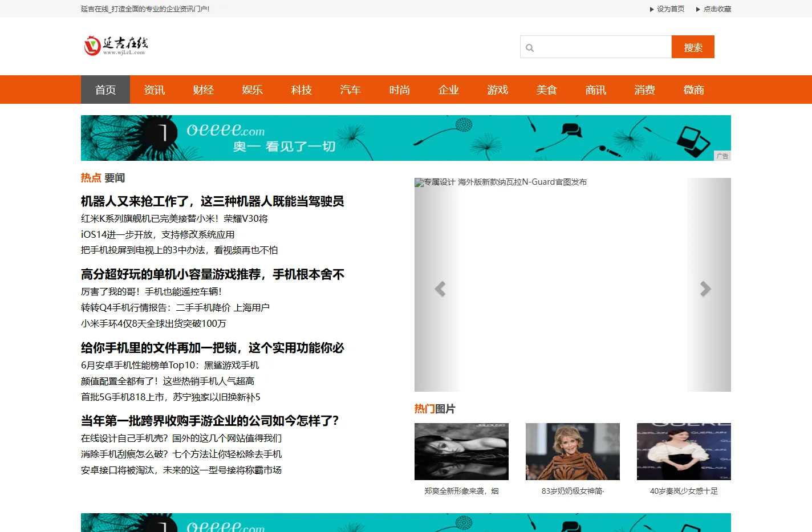Open the 娱乐 navigation tab
The image size is (812, 532).
pos(253,90)
